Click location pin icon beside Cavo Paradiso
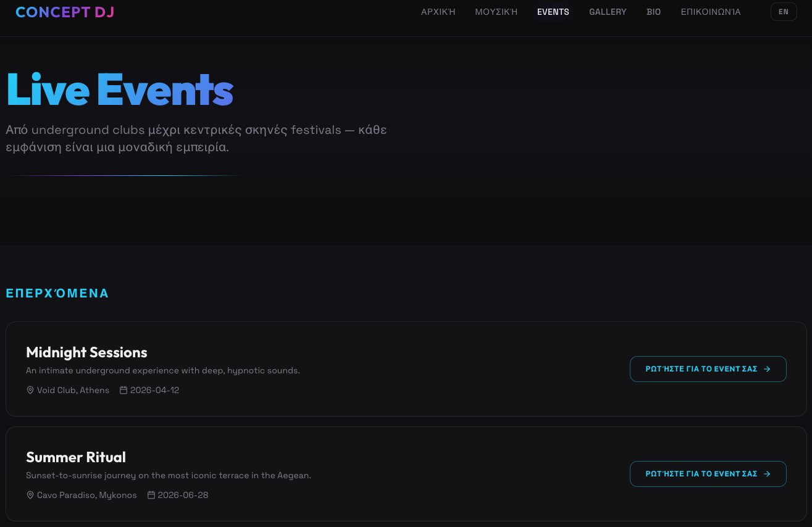The height and width of the screenshot is (527, 812). tap(30, 495)
